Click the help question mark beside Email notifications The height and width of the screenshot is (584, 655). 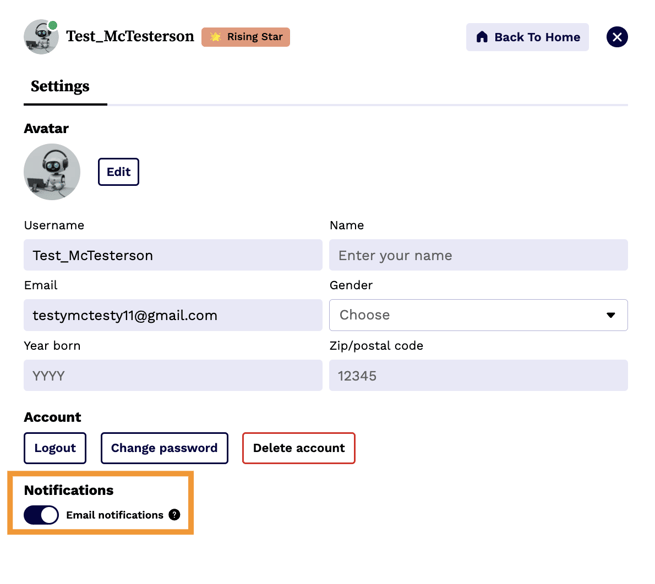pyautogui.click(x=174, y=515)
